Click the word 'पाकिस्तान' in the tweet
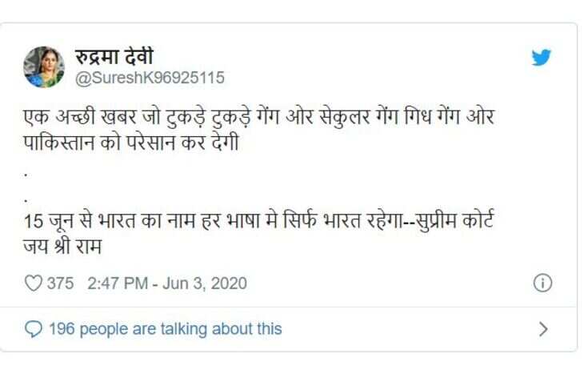This screenshot has height=378, width=588. point(58,143)
